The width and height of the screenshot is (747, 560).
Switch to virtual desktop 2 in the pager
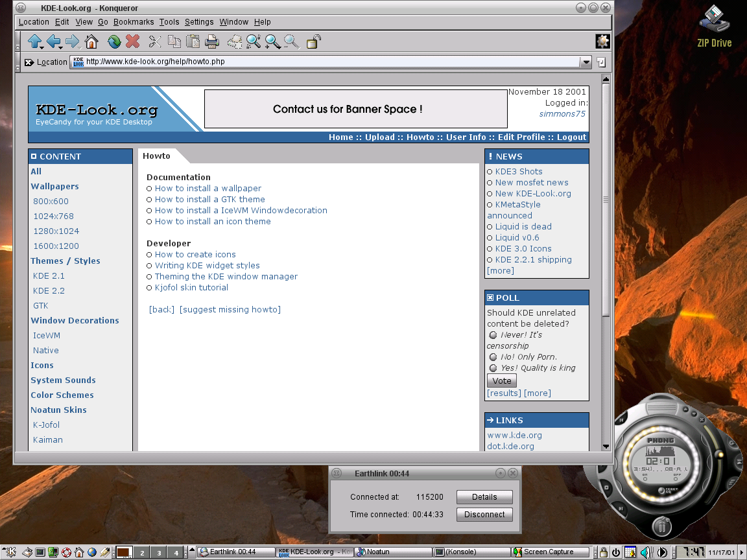[142, 552]
